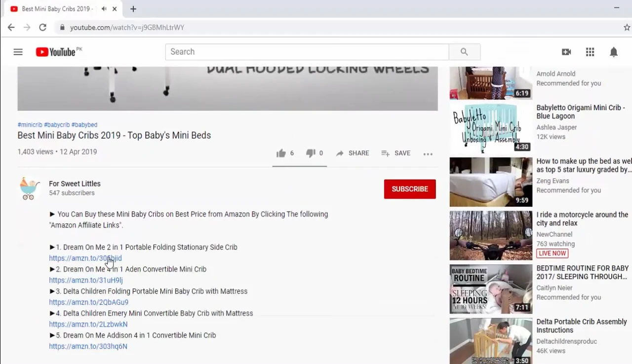This screenshot has width=632, height=364.
Task: Open Amazon link amzn.to/2QbAGu9
Action: click(x=89, y=302)
